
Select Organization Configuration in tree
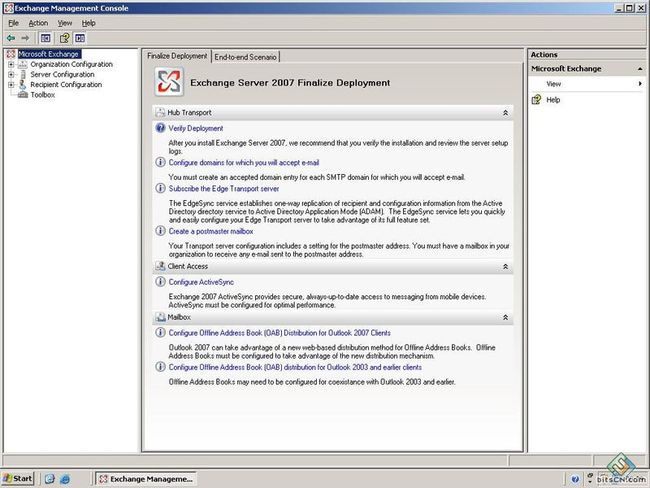(71, 64)
